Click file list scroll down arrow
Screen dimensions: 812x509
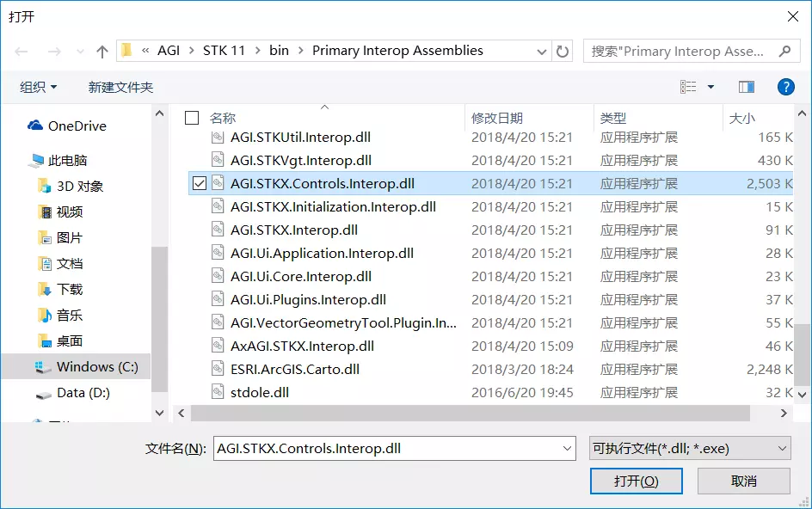803,395
